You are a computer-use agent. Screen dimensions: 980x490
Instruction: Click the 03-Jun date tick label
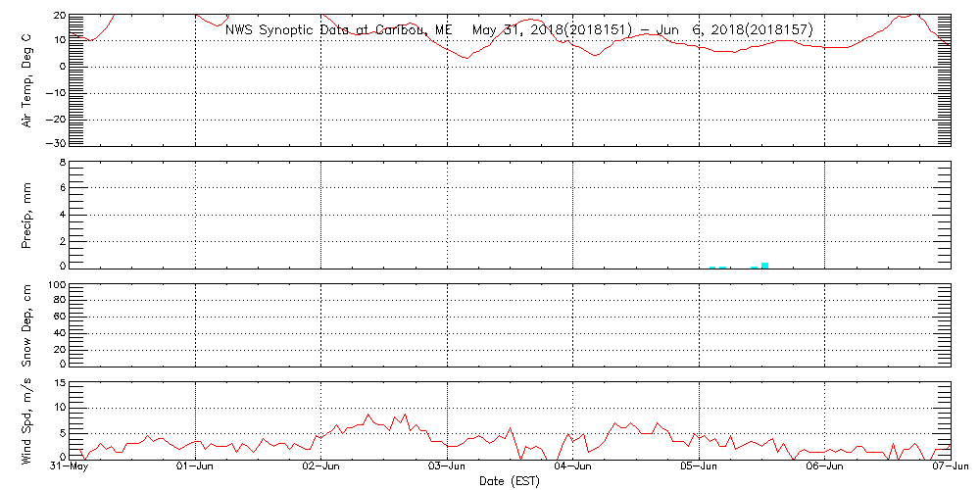(448, 467)
